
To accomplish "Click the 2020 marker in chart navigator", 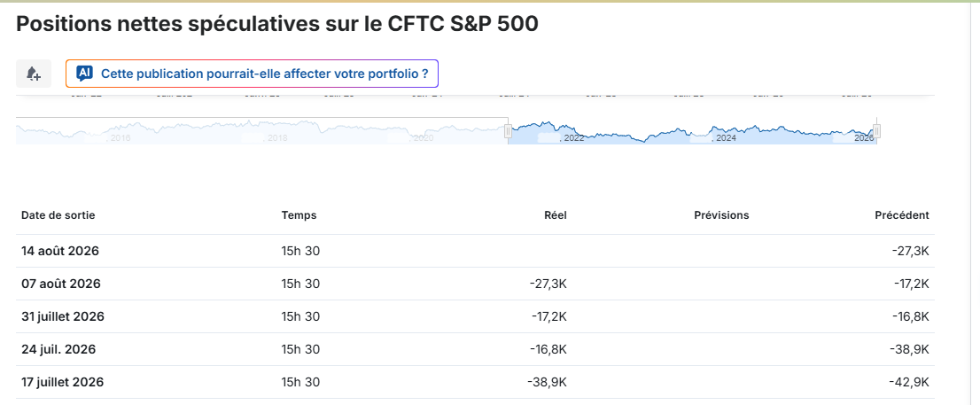I will [424, 138].
